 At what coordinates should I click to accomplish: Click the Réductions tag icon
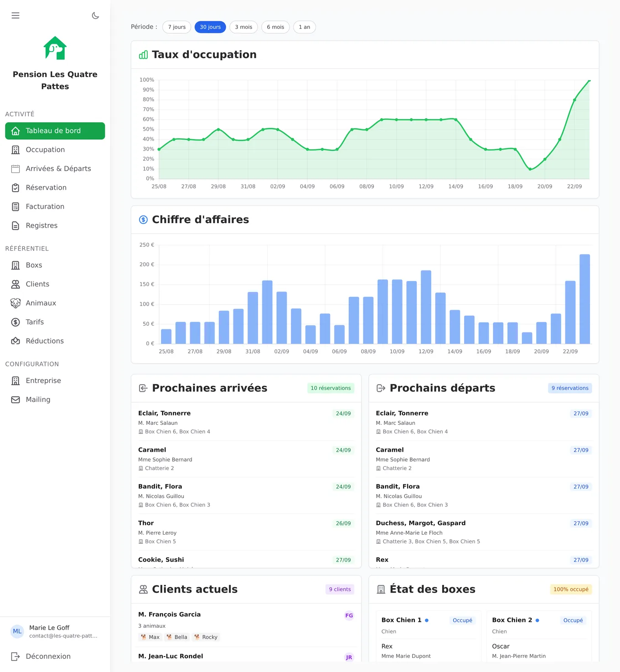click(x=15, y=341)
